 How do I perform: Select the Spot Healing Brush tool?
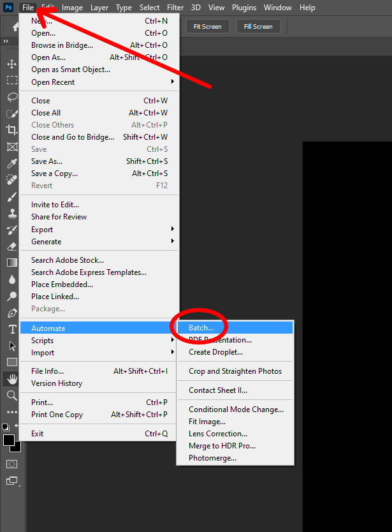click(12, 180)
